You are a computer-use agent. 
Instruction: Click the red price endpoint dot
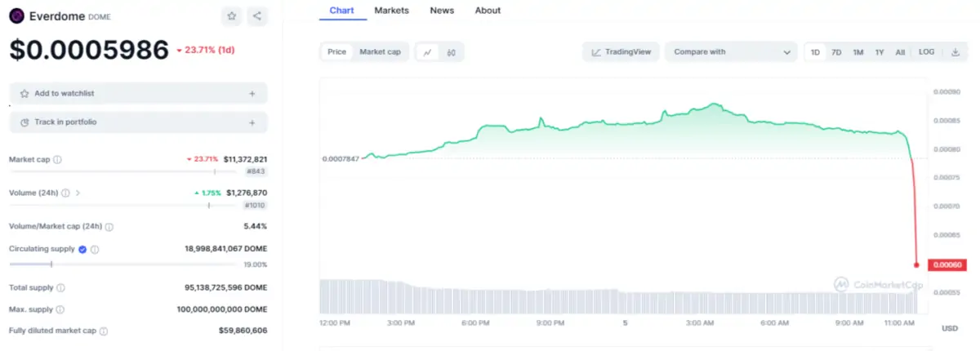click(916, 264)
